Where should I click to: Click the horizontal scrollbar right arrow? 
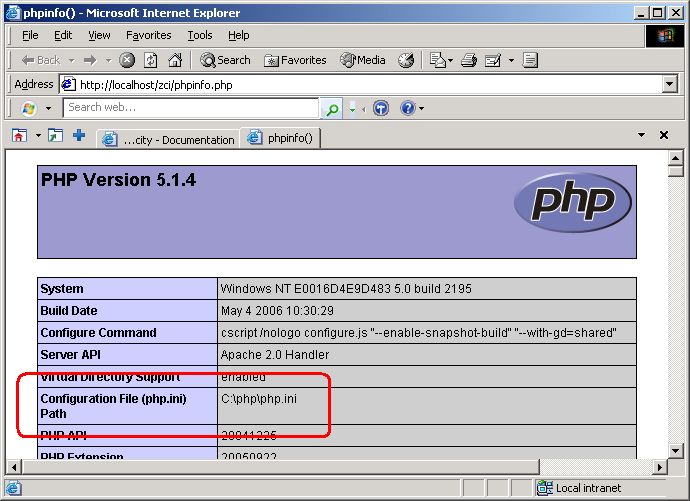659,467
